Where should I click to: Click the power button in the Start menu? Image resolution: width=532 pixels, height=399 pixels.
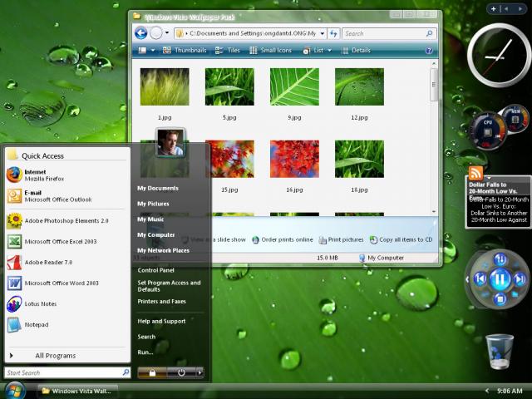[x=181, y=373]
